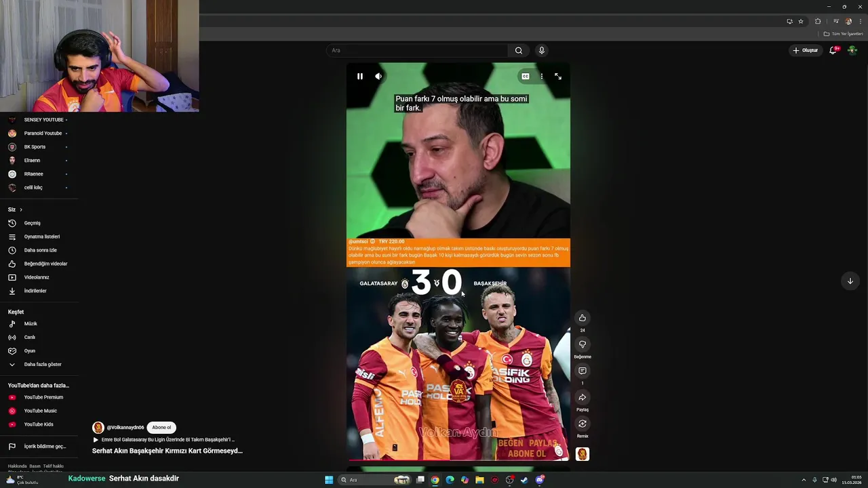Open Chrome three-dot menu

point(860,21)
